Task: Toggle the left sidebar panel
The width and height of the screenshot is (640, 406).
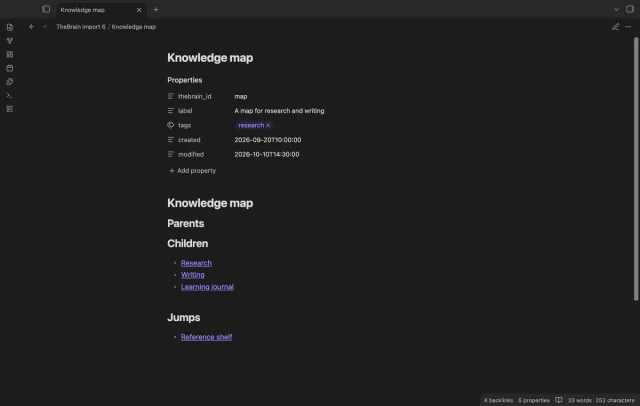Action: pos(46,9)
